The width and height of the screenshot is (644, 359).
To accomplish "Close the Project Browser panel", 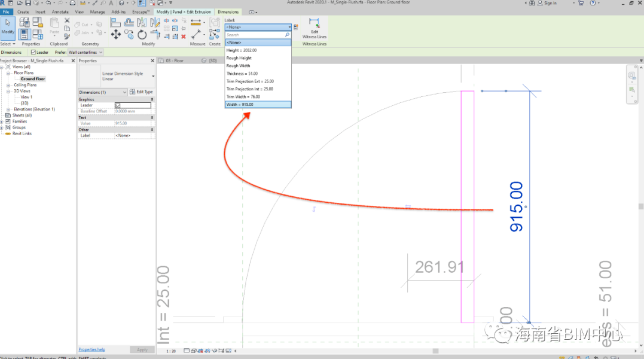I will click(74, 60).
